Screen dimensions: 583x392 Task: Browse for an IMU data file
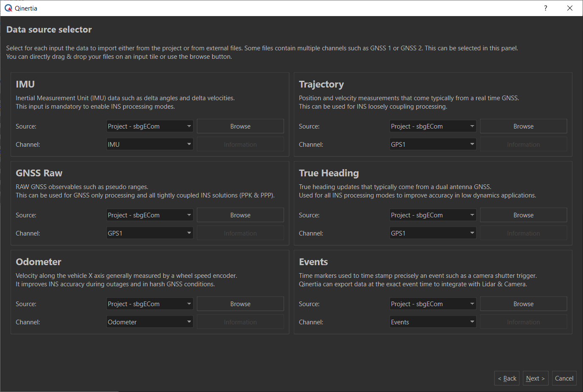click(x=240, y=126)
